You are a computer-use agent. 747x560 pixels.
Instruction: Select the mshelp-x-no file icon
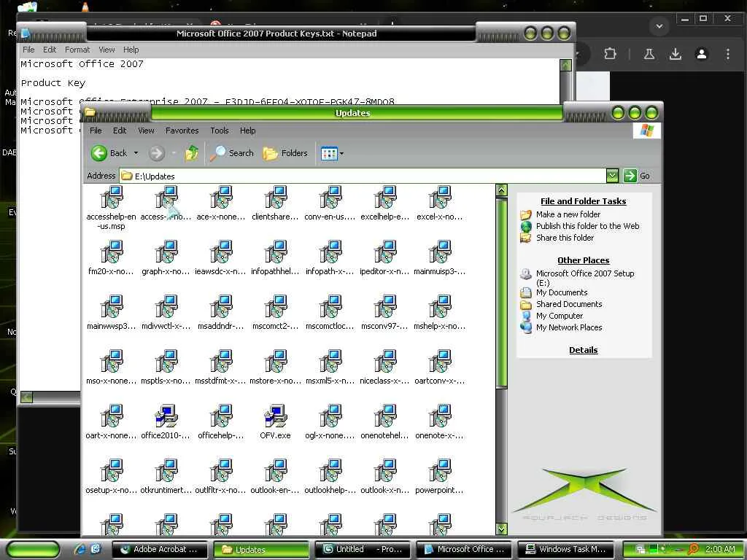[x=440, y=307]
